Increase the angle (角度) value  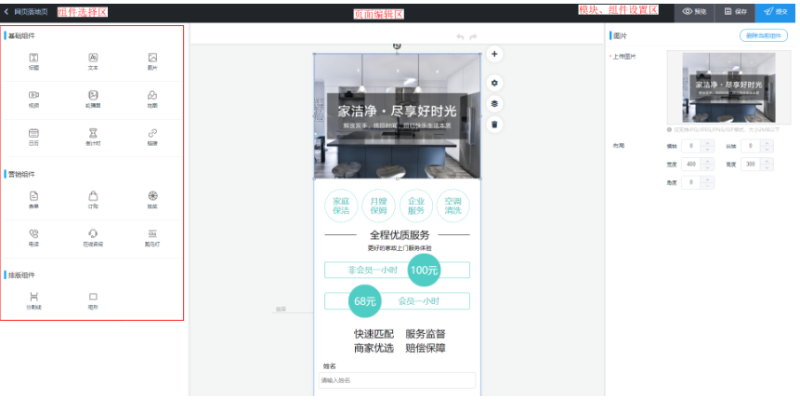click(707, 179)
